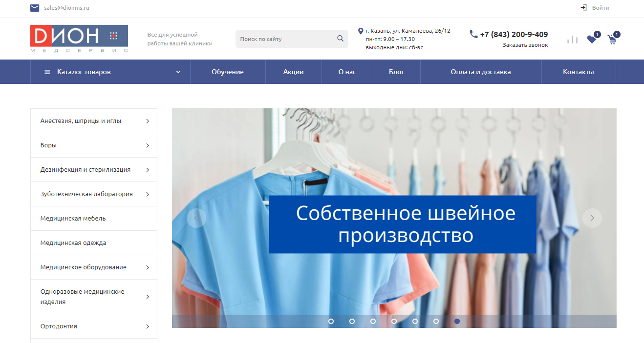Expand Одноразовые медицинские изделия submenu arrow
This screenshot has width=644, height=343.
(148, 297)
